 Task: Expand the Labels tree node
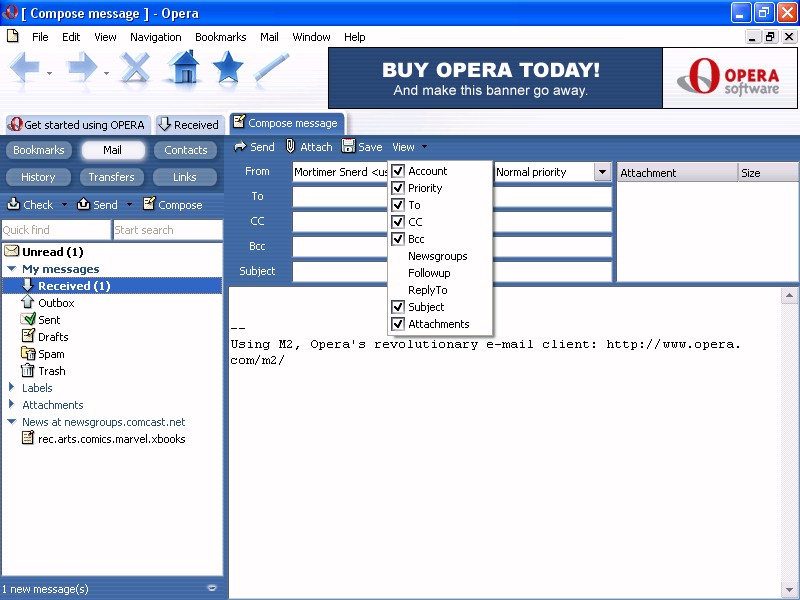tap(12, 388)
